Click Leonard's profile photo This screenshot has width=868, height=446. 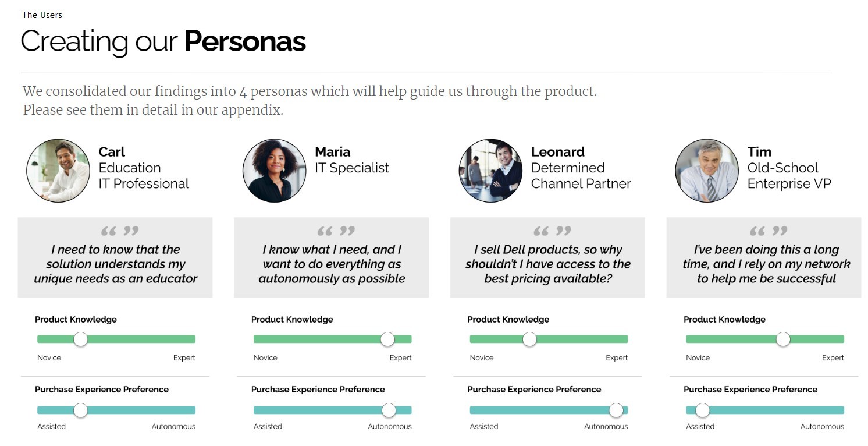pos(490,171)
